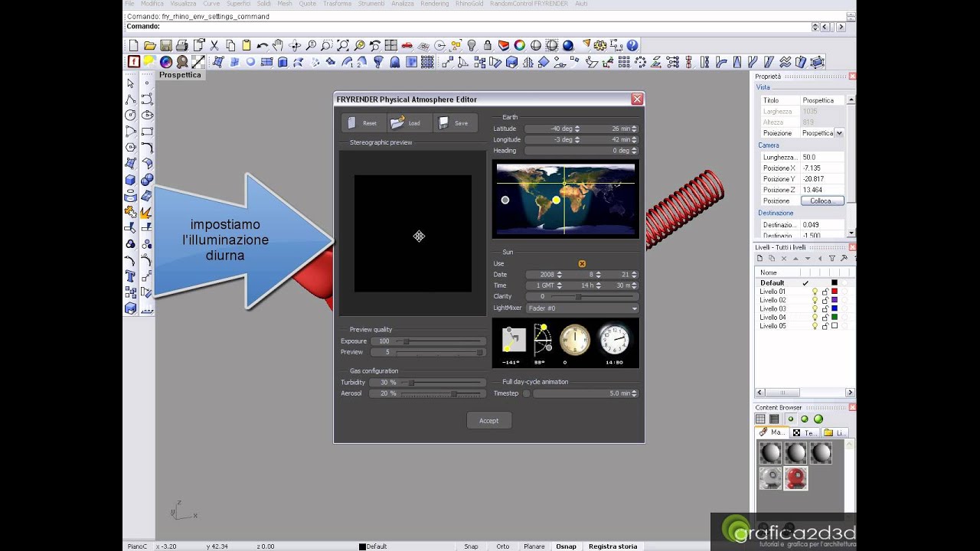Toggle the lock on Livello 04
The height and width of the screenshot is (551, 980).
click(825, 317)
